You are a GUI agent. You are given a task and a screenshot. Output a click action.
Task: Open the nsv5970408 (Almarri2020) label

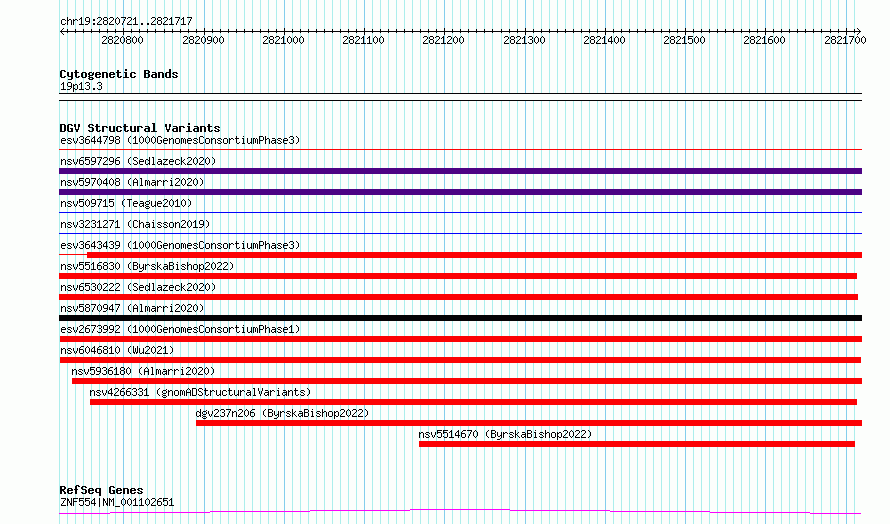click(132, 182)
